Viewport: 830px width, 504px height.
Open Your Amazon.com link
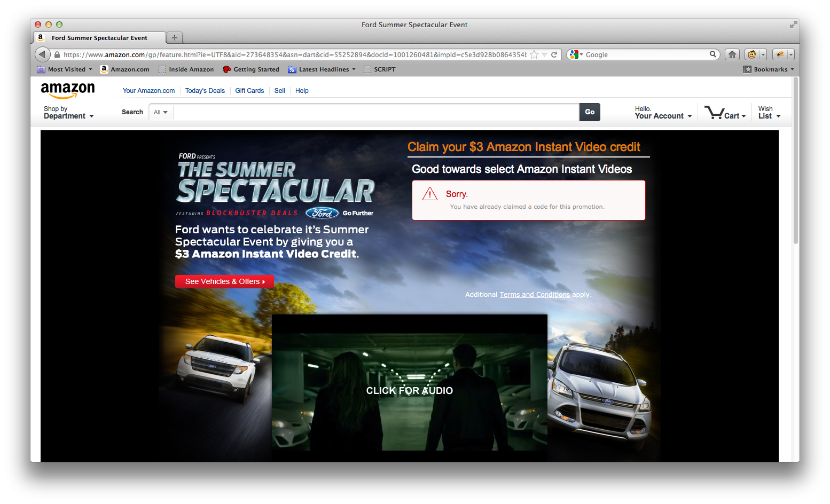(x=148, y=91)
